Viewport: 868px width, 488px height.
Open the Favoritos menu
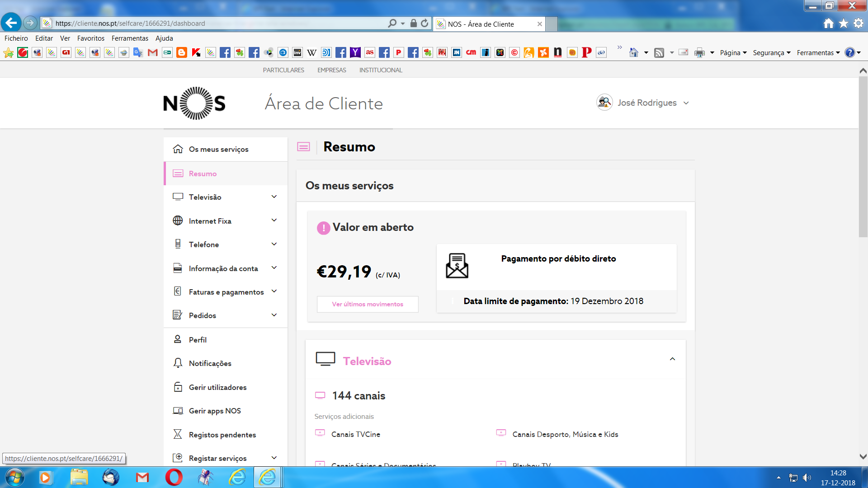90,38
